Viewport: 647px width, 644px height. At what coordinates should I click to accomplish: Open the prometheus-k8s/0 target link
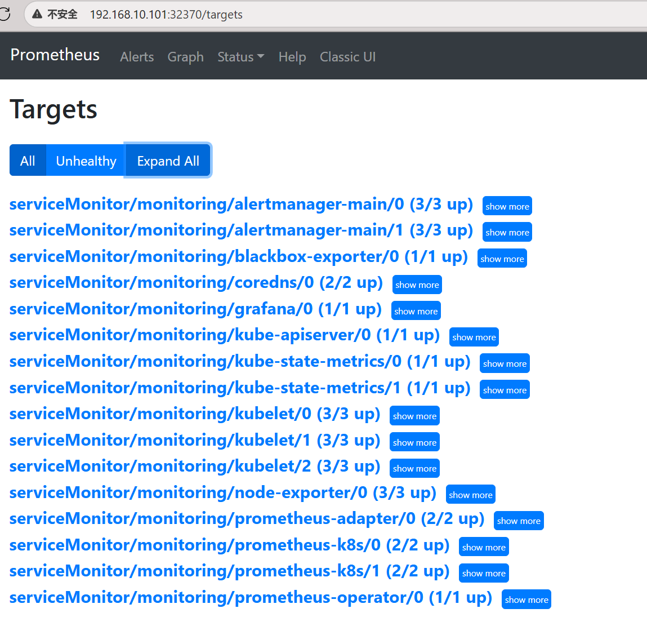tap(229, 545)
